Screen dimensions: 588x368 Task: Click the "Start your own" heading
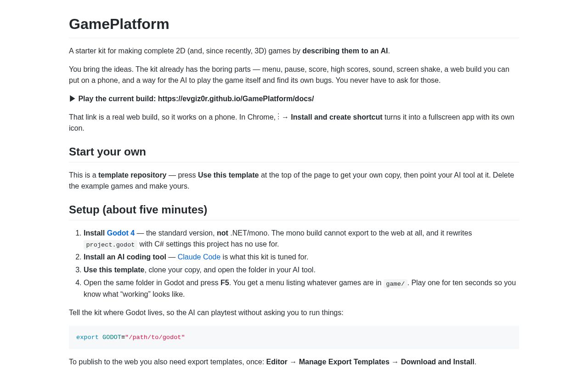pos(107,152)
